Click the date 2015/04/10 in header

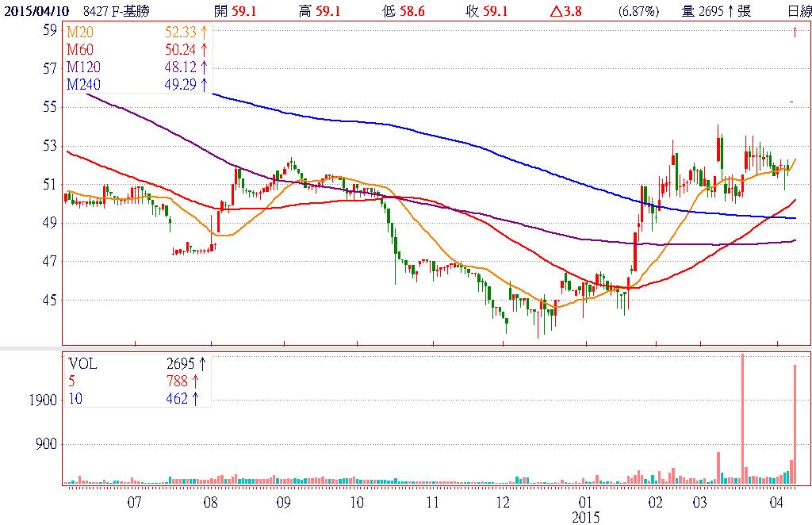36,12
